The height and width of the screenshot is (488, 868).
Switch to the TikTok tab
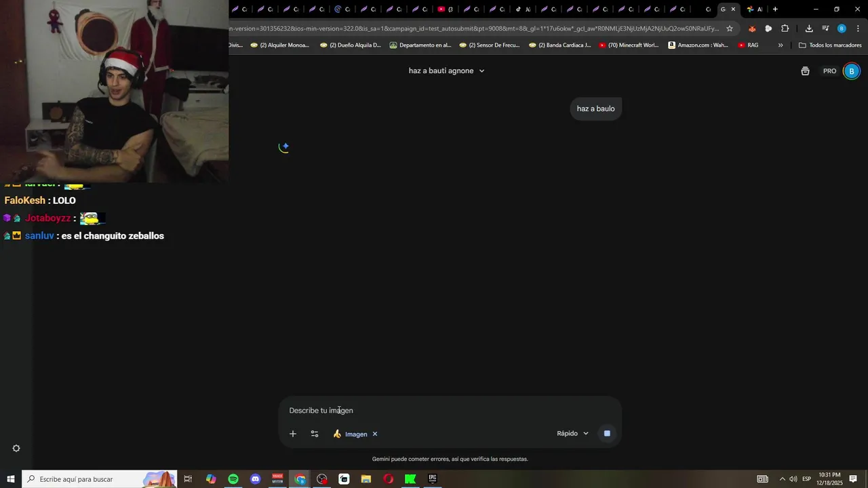522,9
